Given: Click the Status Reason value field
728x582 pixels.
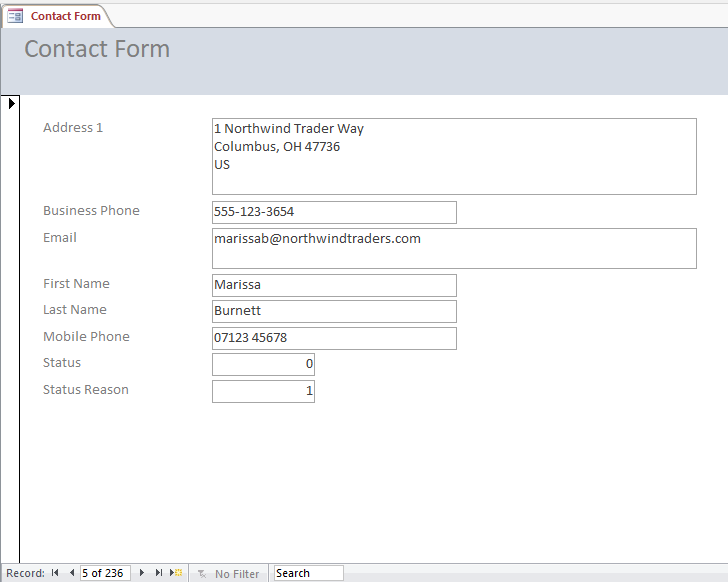Looking at the screenshot, I should click(263, 391).
